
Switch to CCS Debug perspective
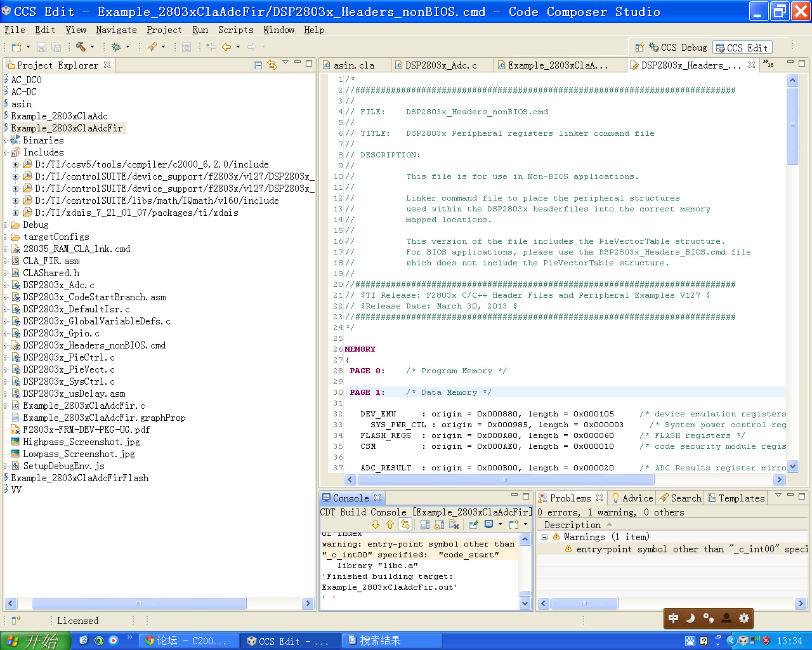coord(677,48)
